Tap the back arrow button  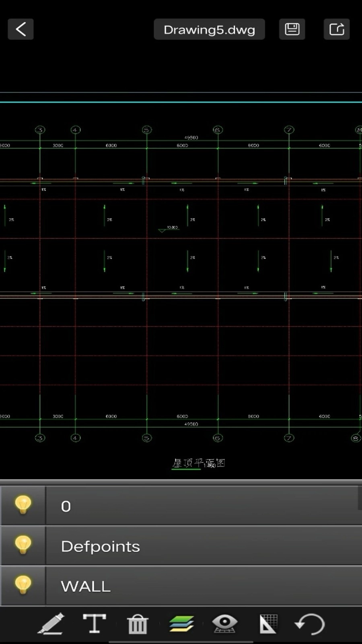[x=21, y=29]
